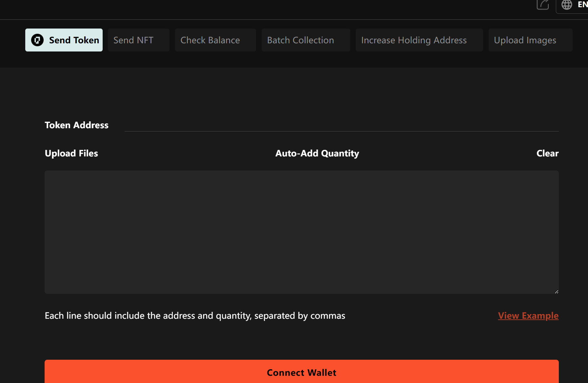Click the globe language icon

(567, 5)
